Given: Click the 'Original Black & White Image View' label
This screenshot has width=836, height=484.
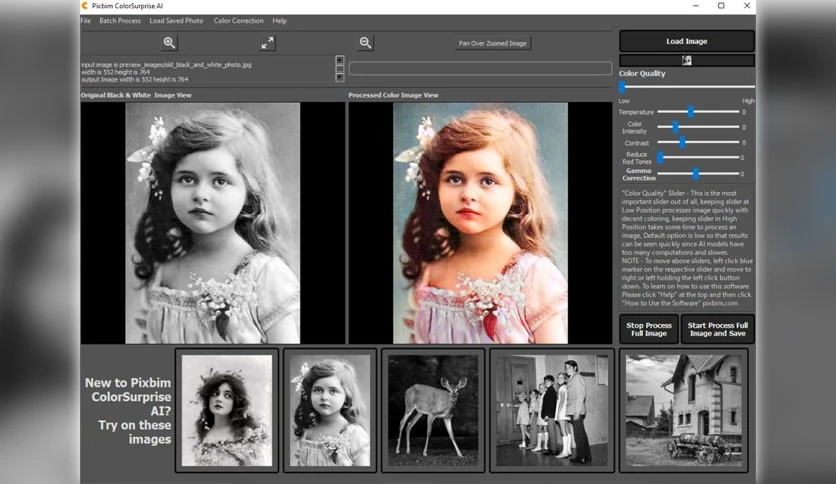Looking at the screenshot, I should (x=136, y=95).
